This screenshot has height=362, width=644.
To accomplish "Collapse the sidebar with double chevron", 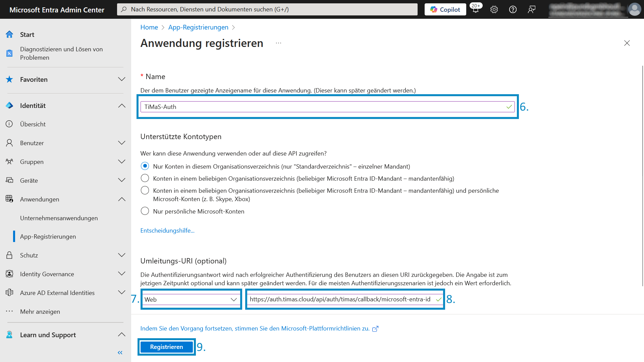I will tap(120, 353).
